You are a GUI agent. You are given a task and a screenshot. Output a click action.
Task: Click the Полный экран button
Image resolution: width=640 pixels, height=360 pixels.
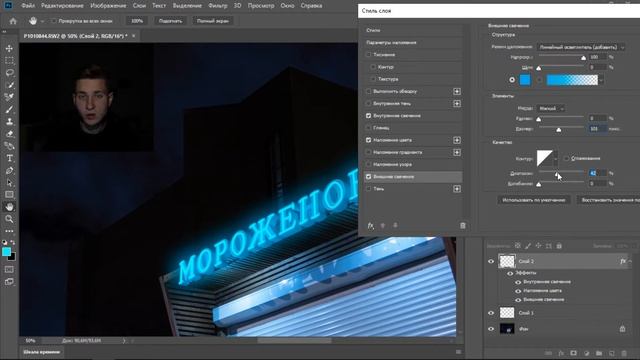click(213, 21)
